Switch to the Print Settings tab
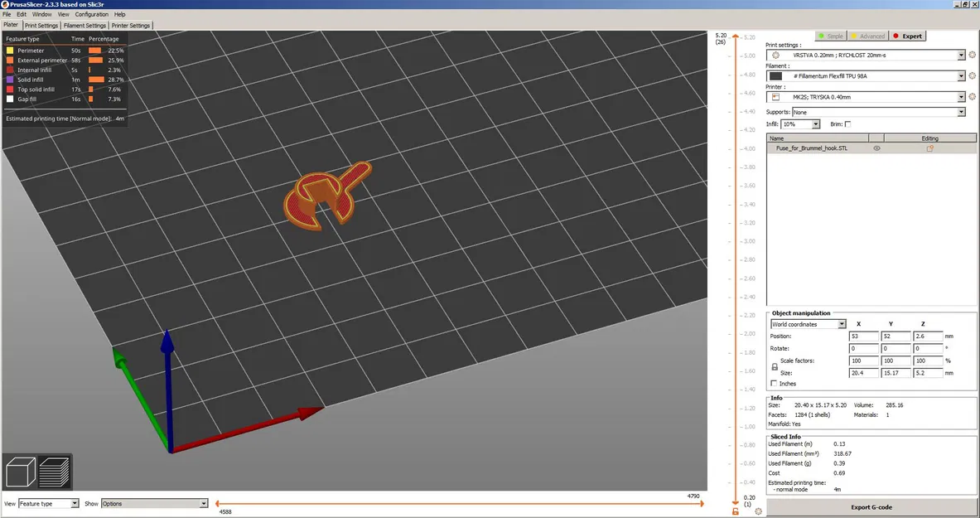Image resolution: width=980 pixels, height=518 pixels. (41, 26)
